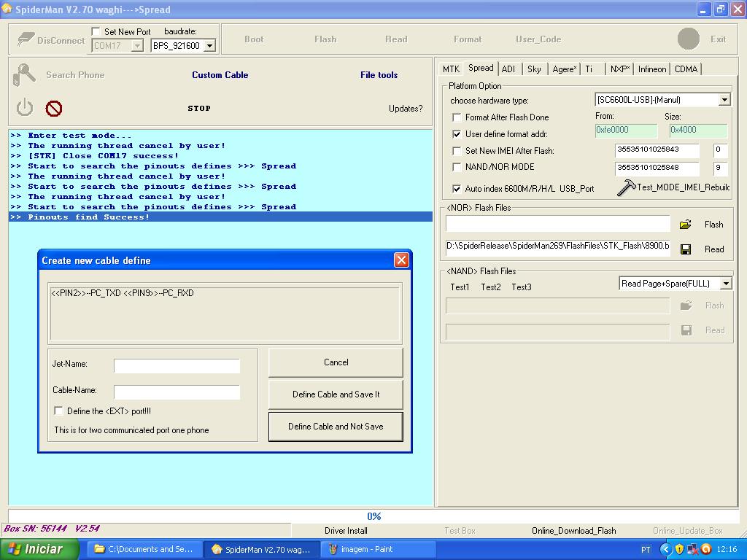Click the NOR read save disk icon

pos(685,249)
